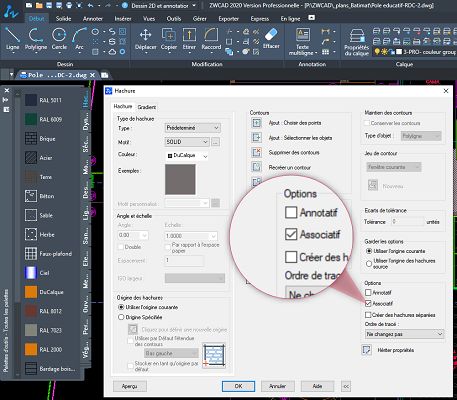This screenshot has width=457, height=400.
Task: Click Ajout : Sélectionner les objets icon
Action: point(256,137)
